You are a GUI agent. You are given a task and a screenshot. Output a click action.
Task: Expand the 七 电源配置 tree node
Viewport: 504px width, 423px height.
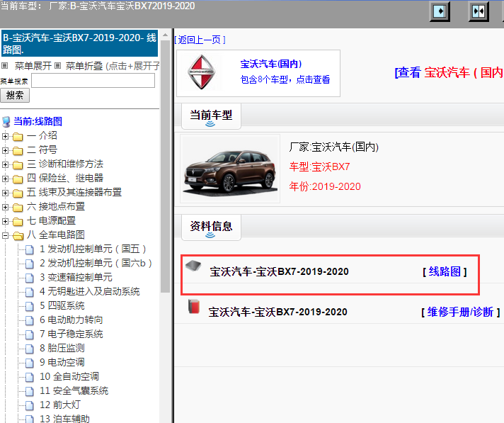tap(6, 221)
